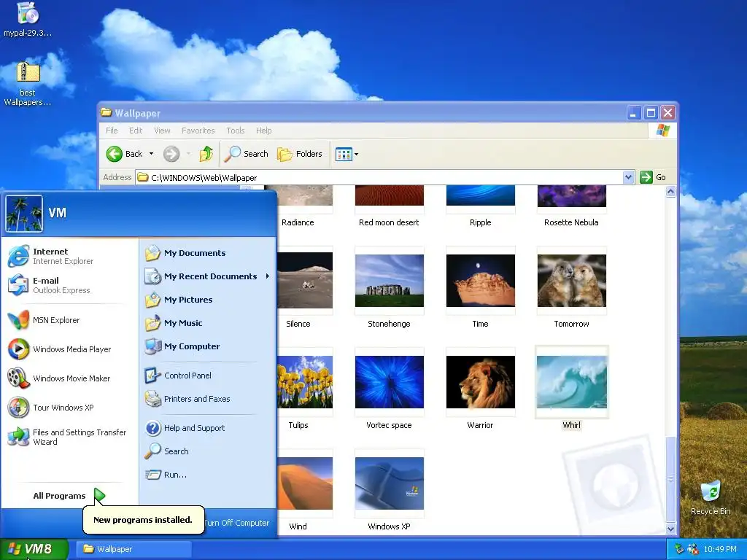
Task: Open the Tools menu
Action: [x=236, y=131]
